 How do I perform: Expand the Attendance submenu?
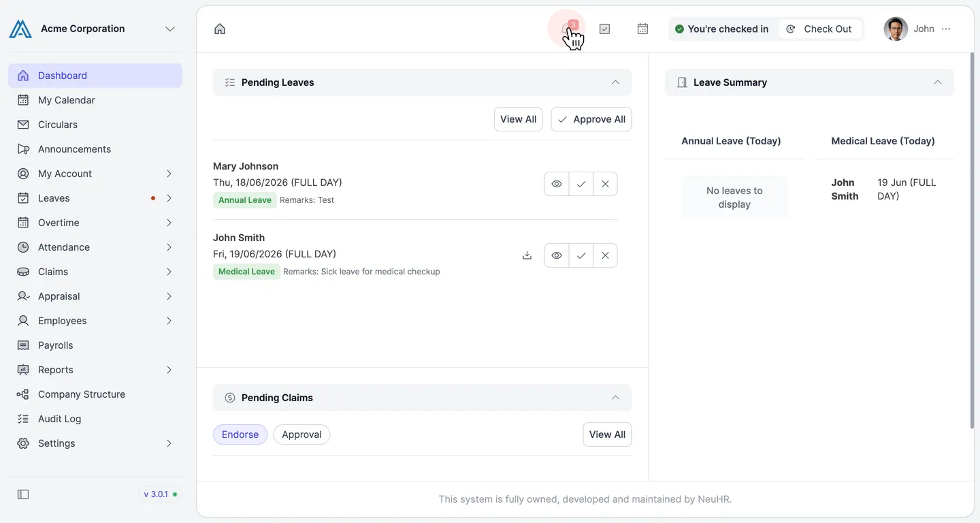(169, 247)
